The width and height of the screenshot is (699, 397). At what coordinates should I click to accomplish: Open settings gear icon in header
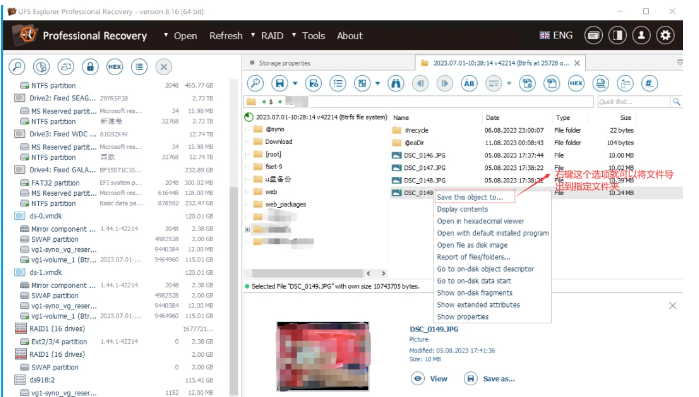(665, 35)
